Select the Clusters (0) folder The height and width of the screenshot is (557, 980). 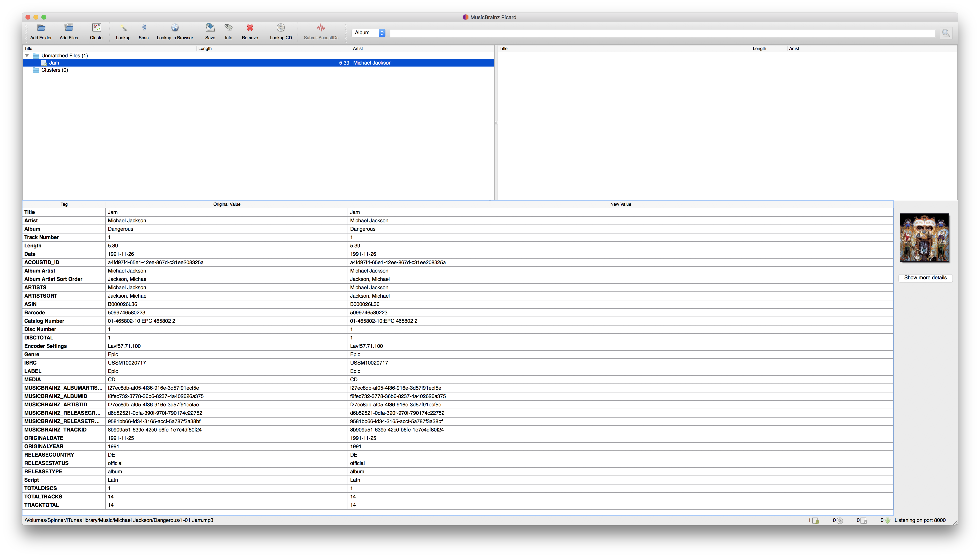[x=54, y=70]
